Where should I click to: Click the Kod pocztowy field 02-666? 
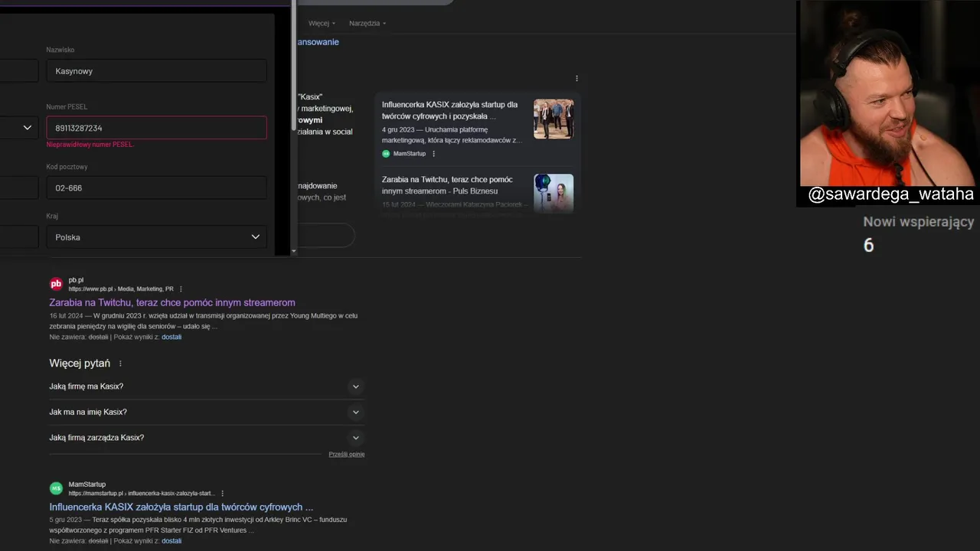pyautogui.click(x=156, y=187)
